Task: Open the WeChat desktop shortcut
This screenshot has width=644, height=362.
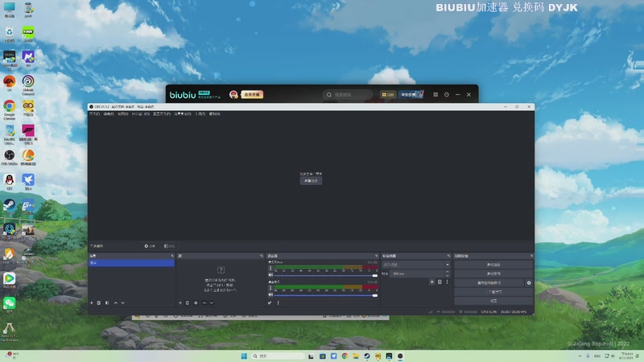Action: click(9, 305)
